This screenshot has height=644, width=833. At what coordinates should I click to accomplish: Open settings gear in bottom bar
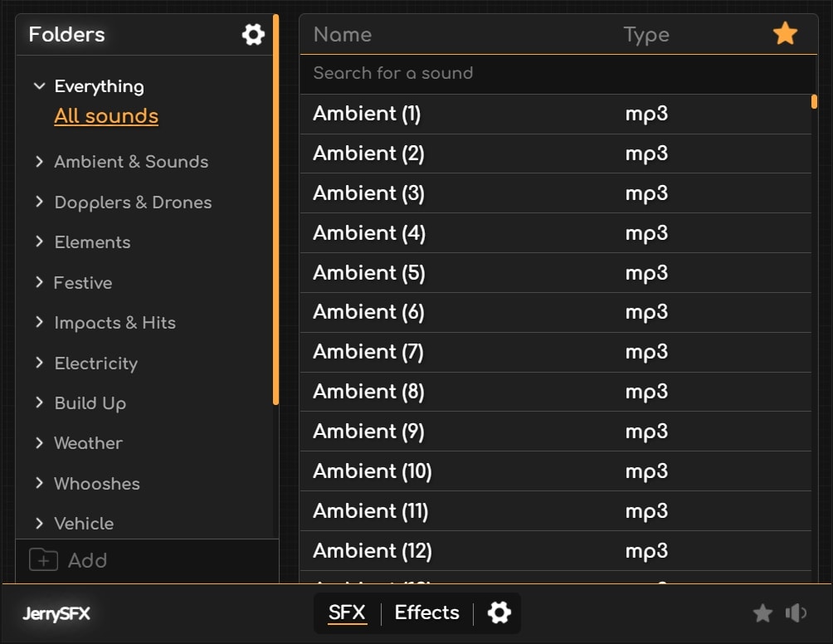coord(499,613)
